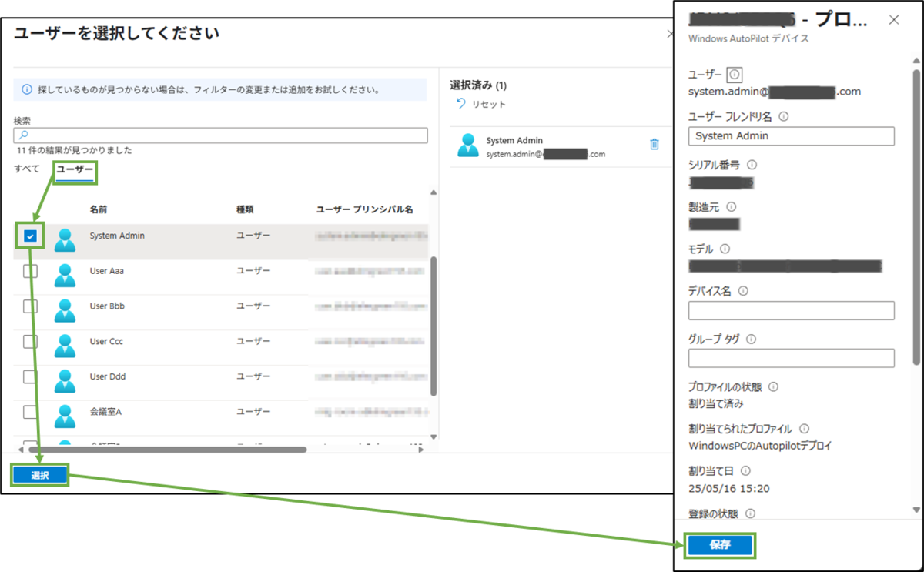Uncheck the System Admin checkbox
Viewport: 924px width, 572px height.
point(30,236)
